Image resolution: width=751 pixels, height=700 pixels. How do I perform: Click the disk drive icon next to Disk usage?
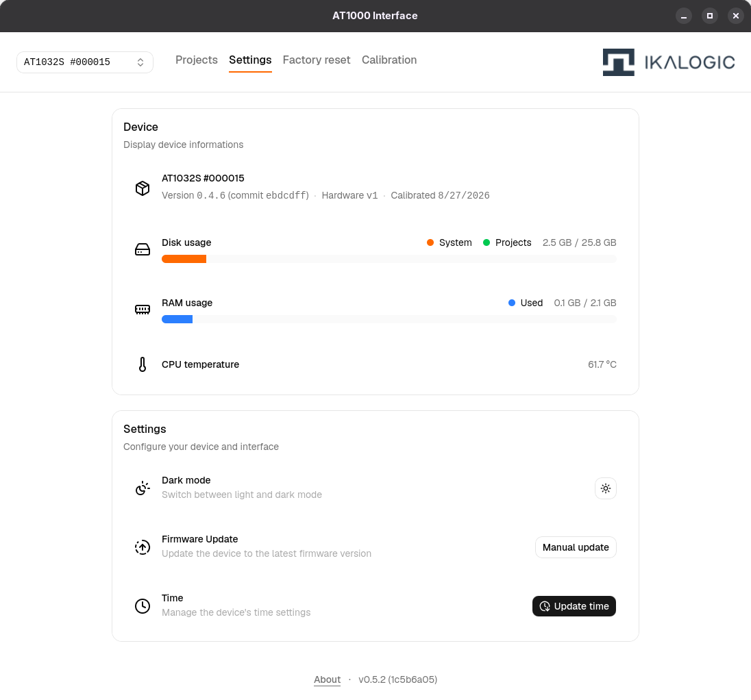click(x=143, y=249)
